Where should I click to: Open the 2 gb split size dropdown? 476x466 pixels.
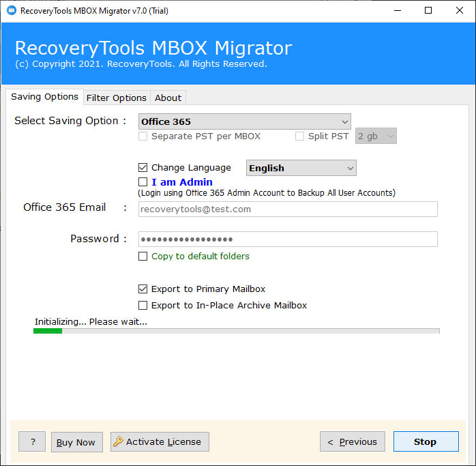tap(376, 136)
